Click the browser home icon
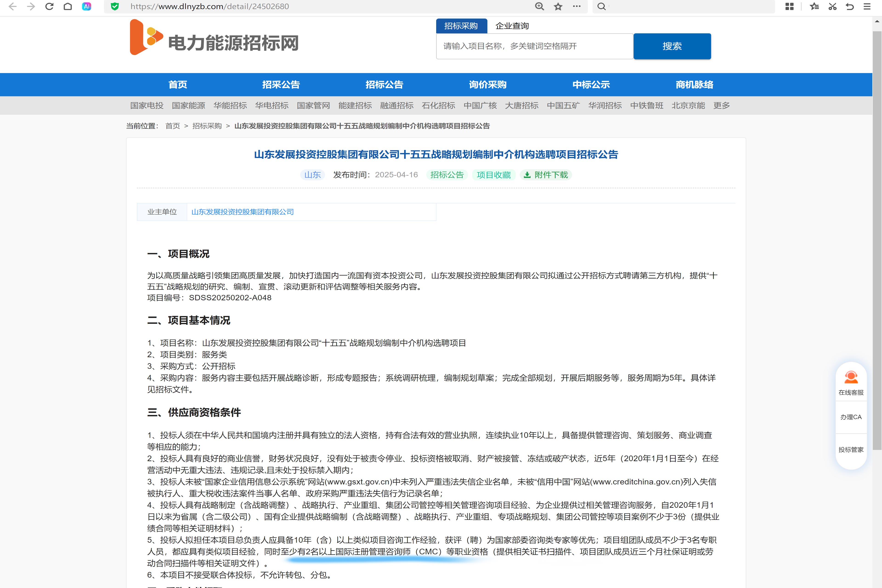The image size is (882, 588). [68, 6]
